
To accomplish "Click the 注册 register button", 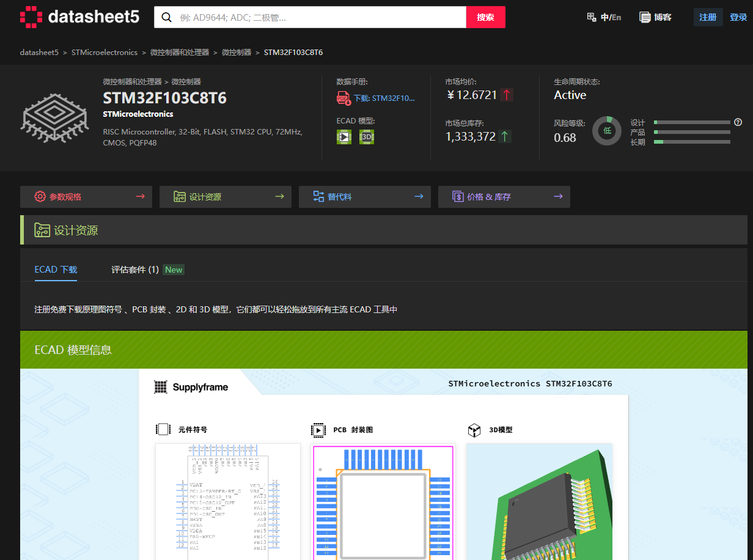I will pyautogui.click(x=708, y=17).
